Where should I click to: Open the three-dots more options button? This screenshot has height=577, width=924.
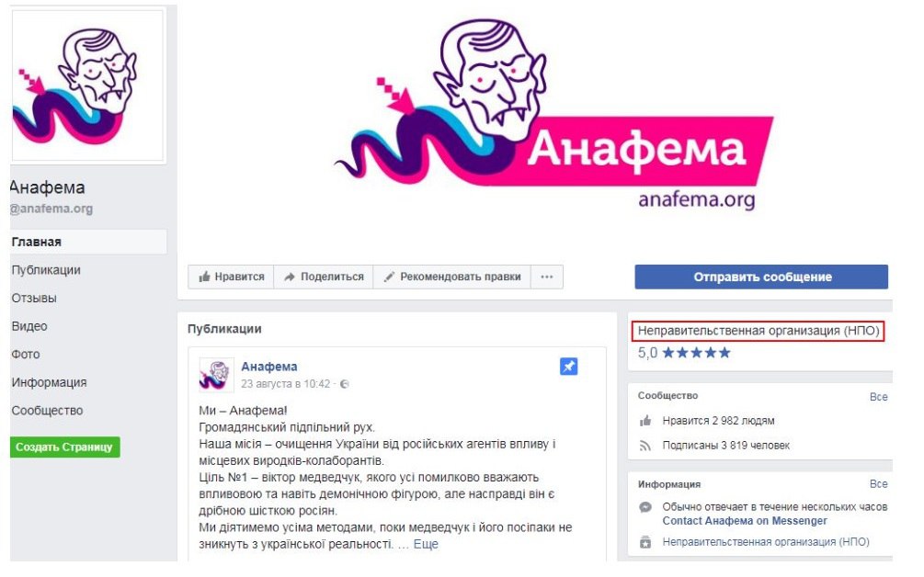[x=547, y=277]
